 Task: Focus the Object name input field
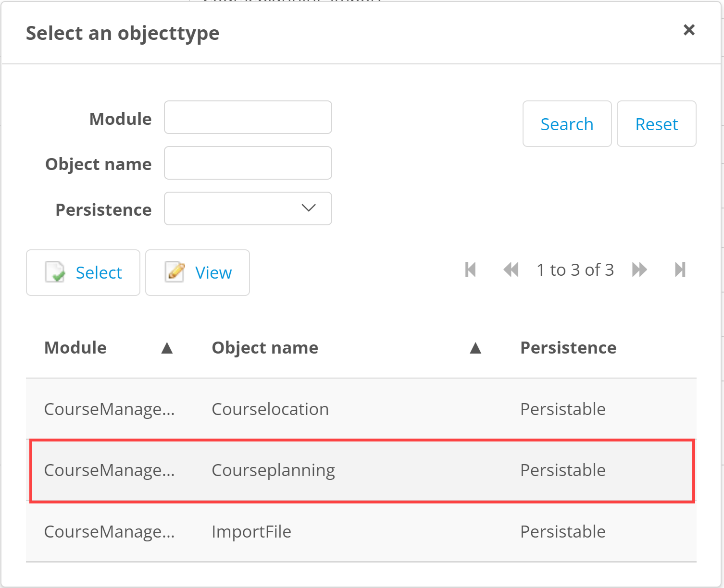[248, 163]
